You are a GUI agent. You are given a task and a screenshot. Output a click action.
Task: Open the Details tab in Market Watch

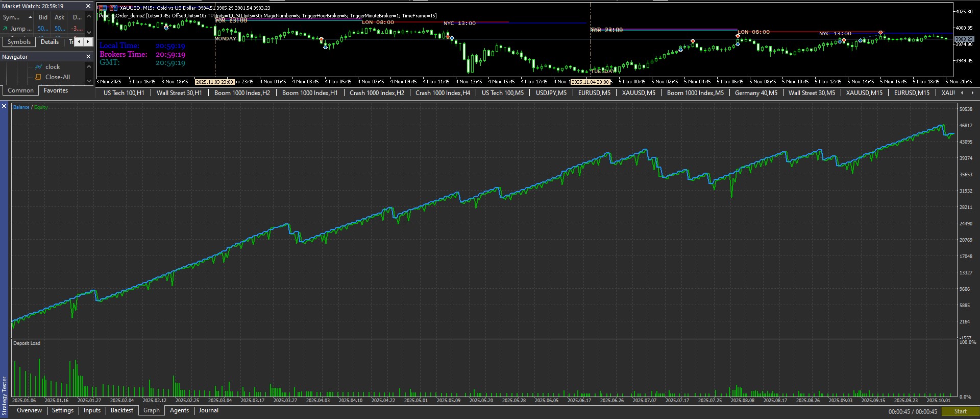point(50,42)
